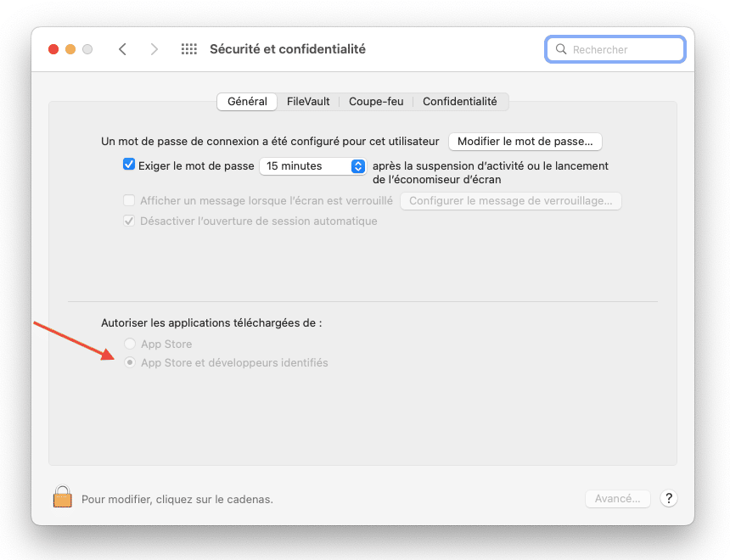Click the 'Avancé…' button
The height and width of the screenshot is (560, 730).
pos(617,499)
